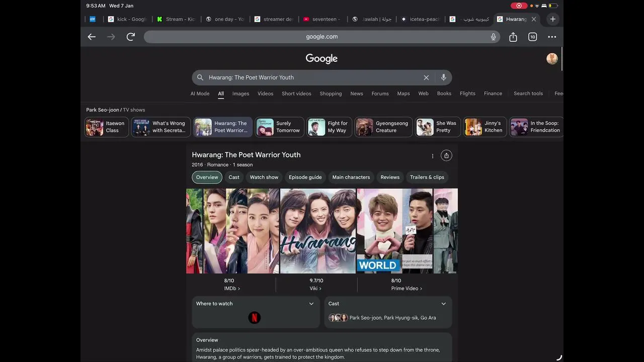Expand the Cast section
This screenshot has width=644, height=362.
(388, 304)
